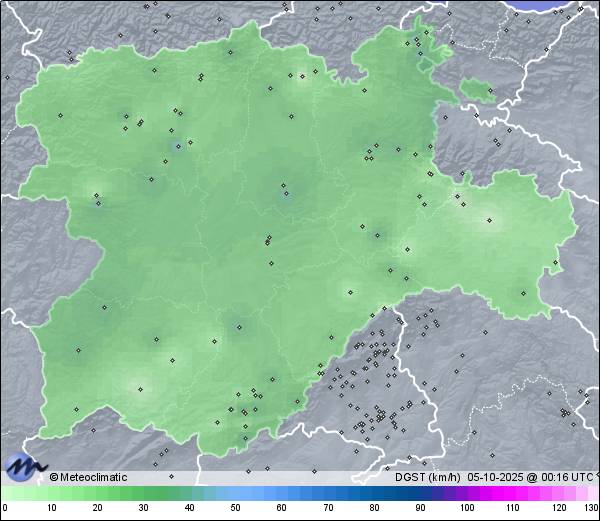Click the blue sea area at top right
The image size is (600, 521).
560,5
